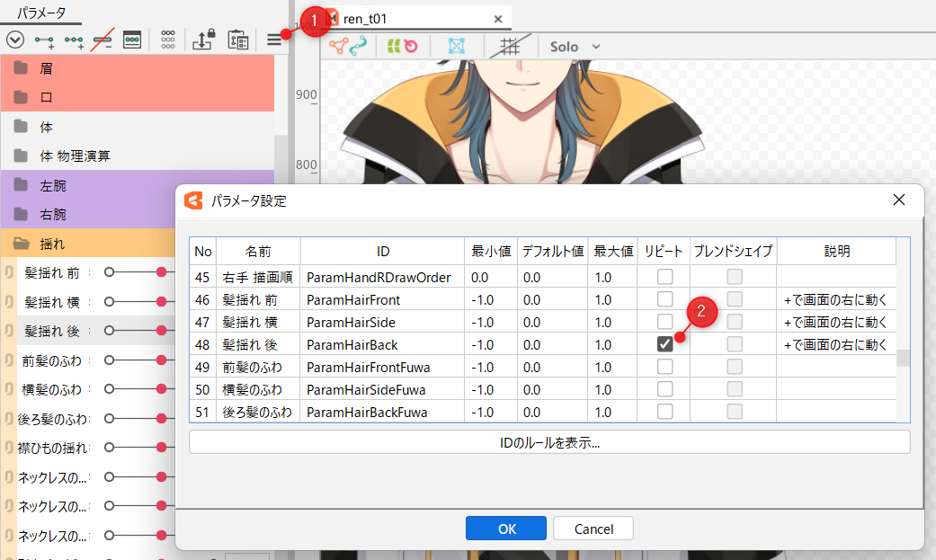Open the parameter panel hamburger menu

click(274, 40)
